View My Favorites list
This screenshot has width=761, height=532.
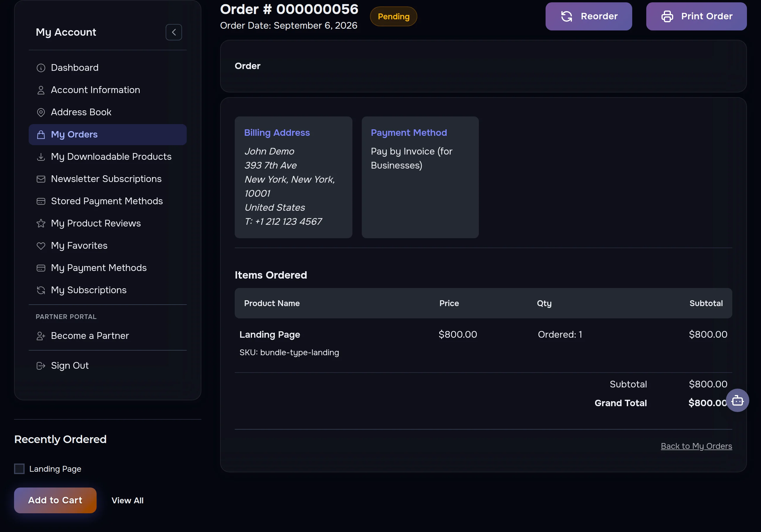108,245
